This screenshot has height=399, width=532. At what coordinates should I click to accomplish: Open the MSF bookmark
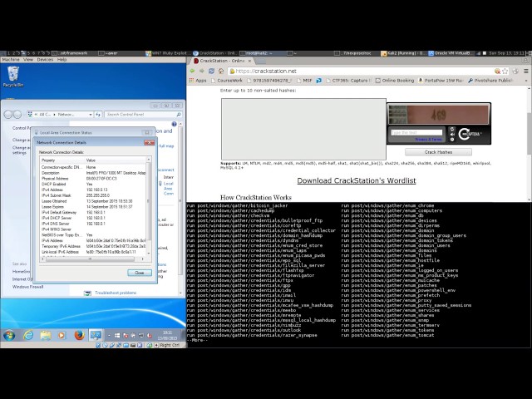click(x=304, y=81)
